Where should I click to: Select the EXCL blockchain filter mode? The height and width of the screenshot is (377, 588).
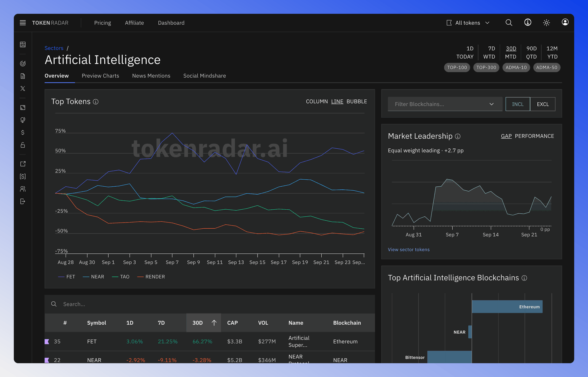543,104
